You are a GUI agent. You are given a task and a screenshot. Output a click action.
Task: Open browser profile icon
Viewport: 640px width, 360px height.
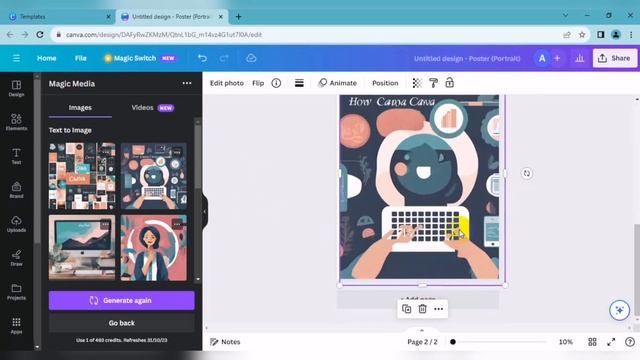point(616,35)
